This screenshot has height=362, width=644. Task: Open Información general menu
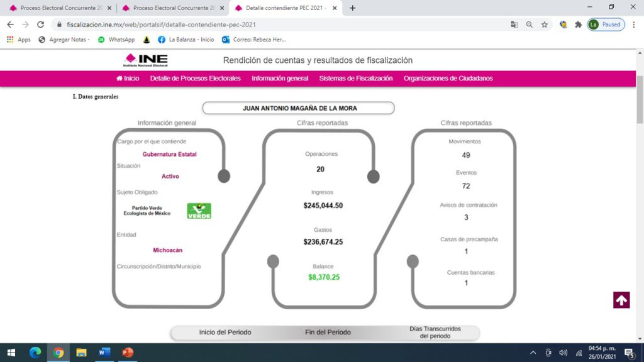point(280,79)
